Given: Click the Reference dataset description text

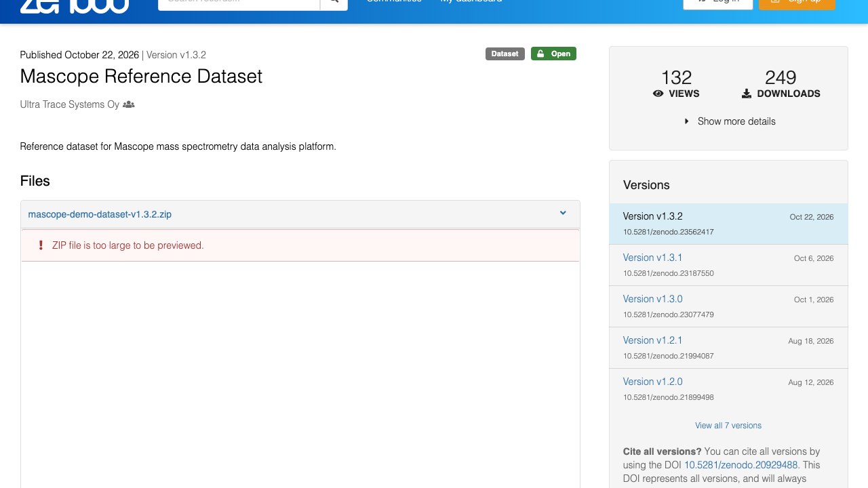Looking at the screenshot, I should [x=178, y=146].
